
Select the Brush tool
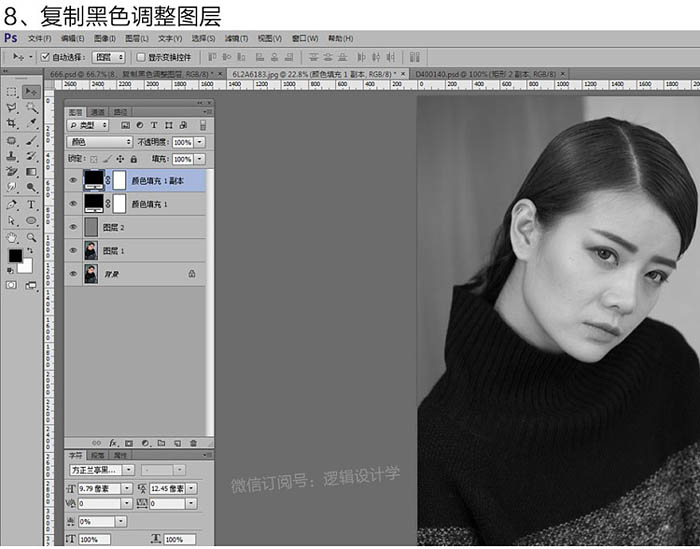coord(31,141)
